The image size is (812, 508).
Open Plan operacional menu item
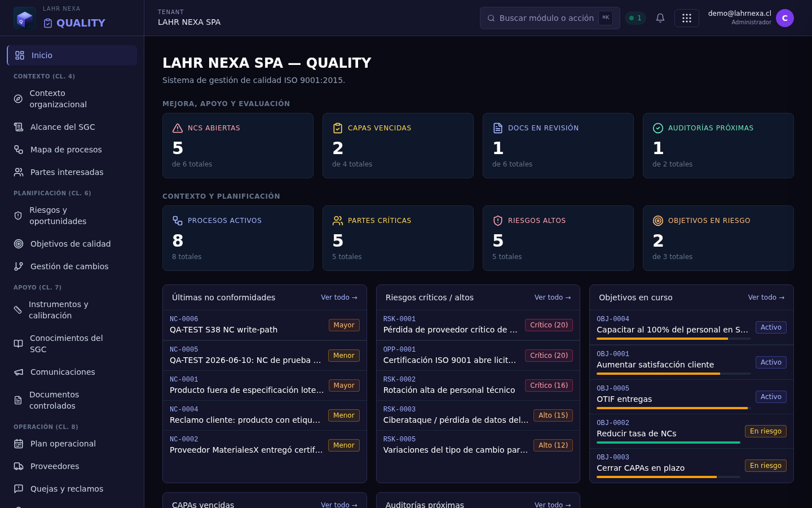[72, 444]
